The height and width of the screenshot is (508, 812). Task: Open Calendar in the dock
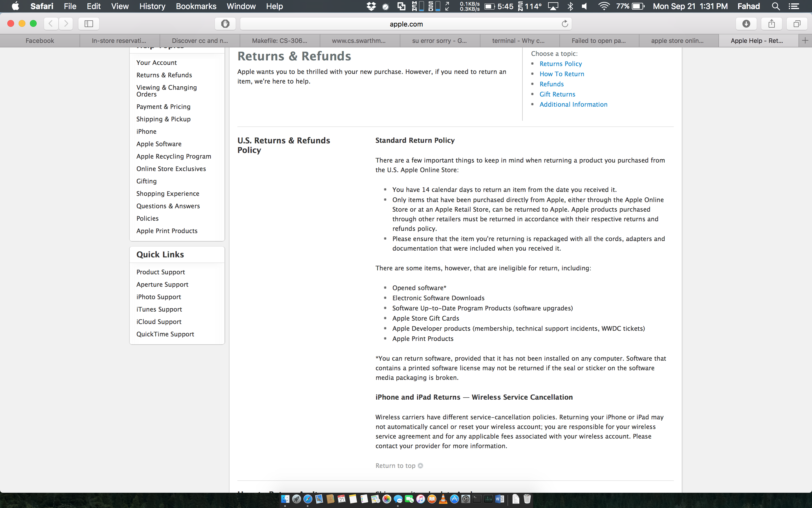(x=342, y=499)
